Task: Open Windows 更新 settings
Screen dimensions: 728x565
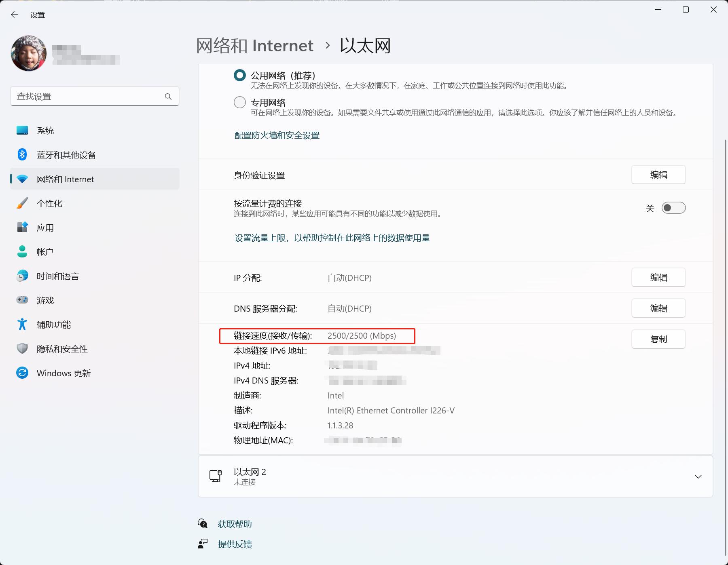Action: [x=63, y=373]
